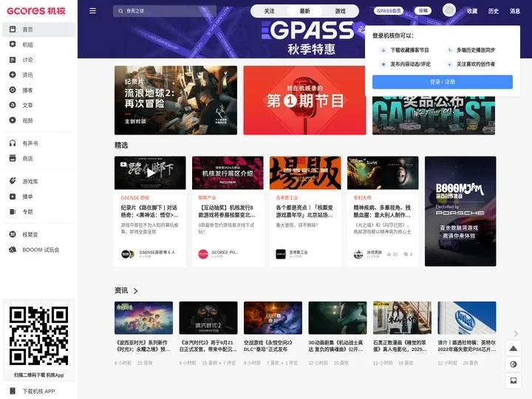532x399 pixels.
Task: Open 吉考斯工业 category link
Action: [x=287, y=197]
